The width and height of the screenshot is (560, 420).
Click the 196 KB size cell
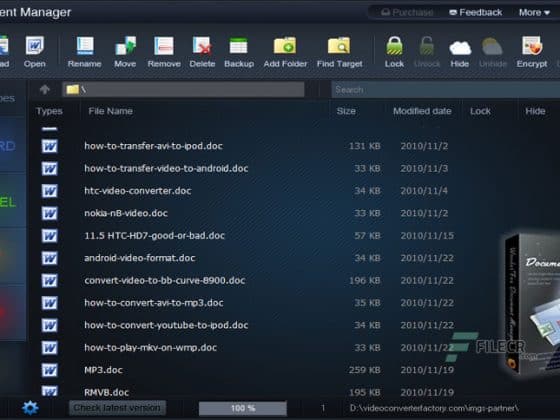click(364, 280)
